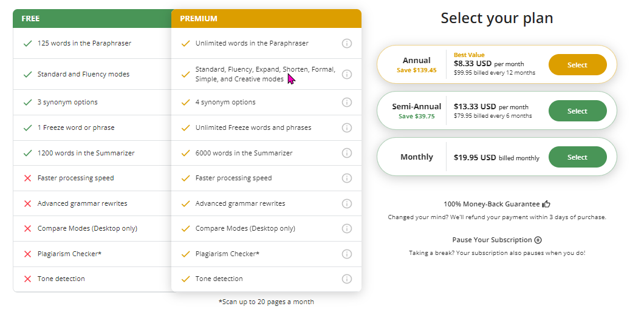Click the thumbs-up Money-Back Guarantee icon
Image resolution: width=644 pixels, height=312 pixels.
pyautogui.click(x=546, y=205)
